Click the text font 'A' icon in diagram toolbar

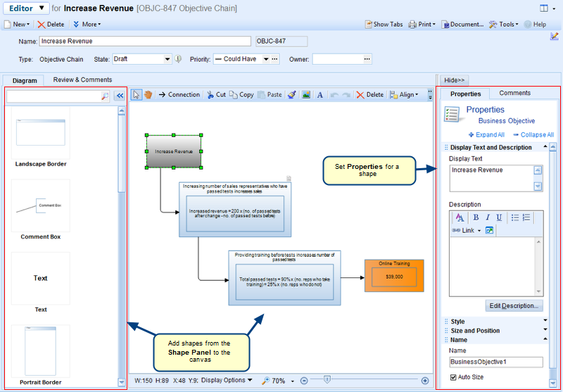tap(319, 94)
